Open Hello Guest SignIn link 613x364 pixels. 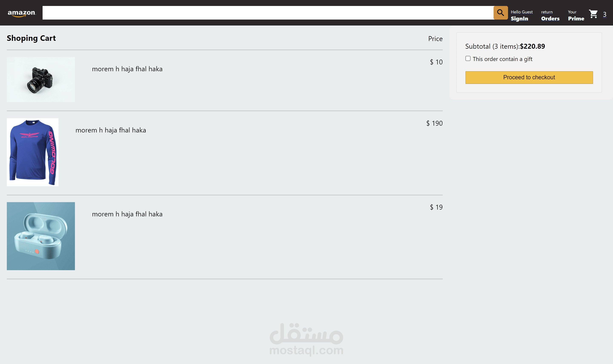point(522,15)
